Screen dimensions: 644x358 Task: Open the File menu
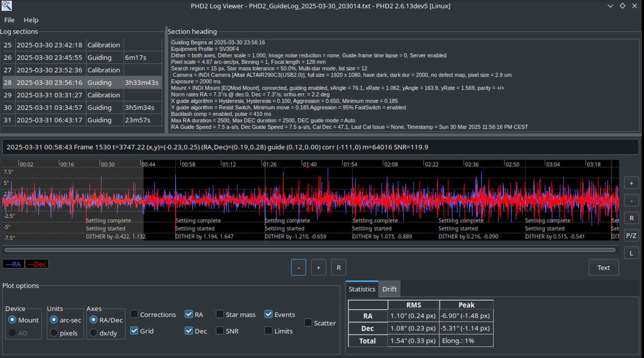coord(9,20)
